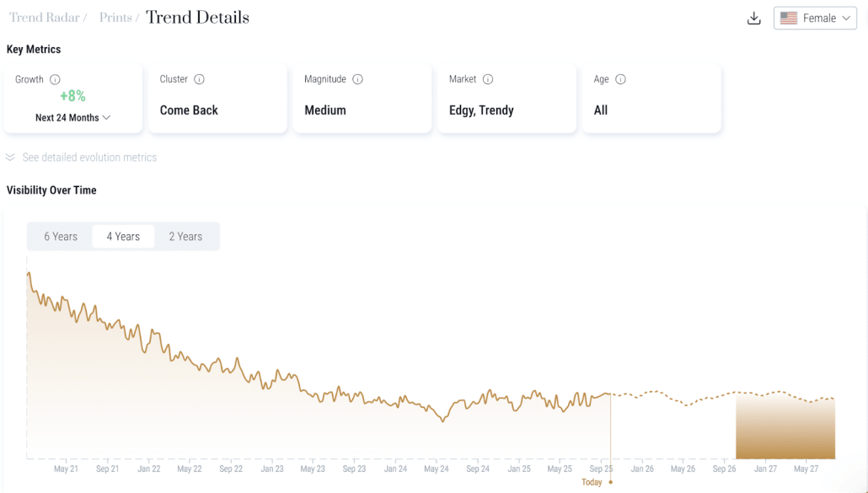868x493 pixels.
Task: Click the shaded forecast area near Jan 27
Action: (x=785, y=426)
